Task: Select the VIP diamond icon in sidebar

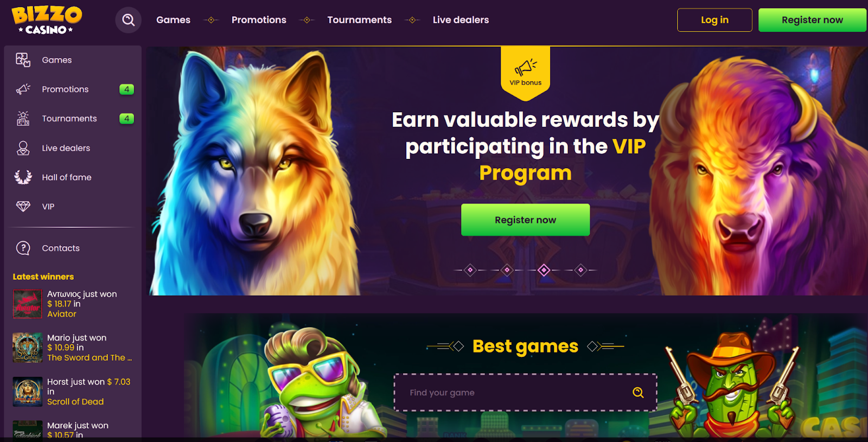Action: click(x=23, y=207)
